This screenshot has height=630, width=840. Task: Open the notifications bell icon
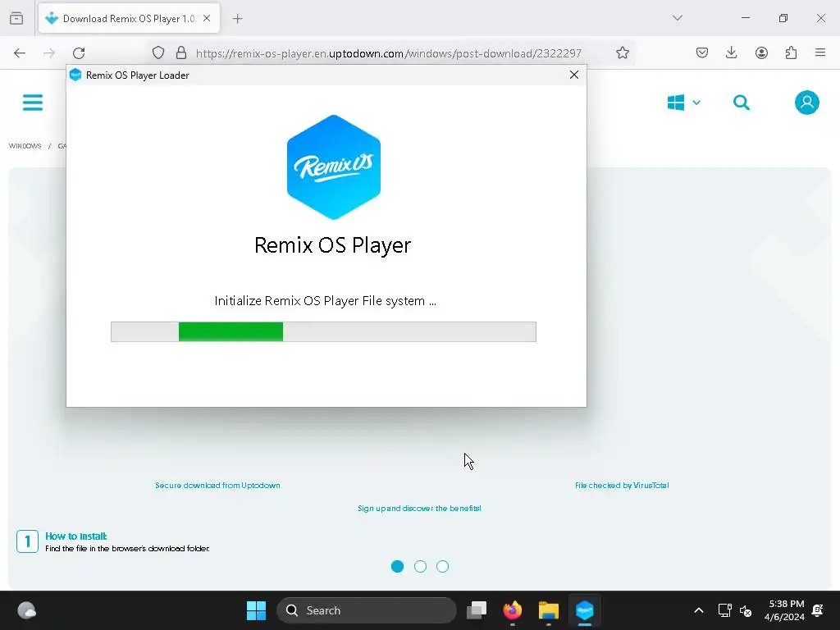click(x=818, y=610)
